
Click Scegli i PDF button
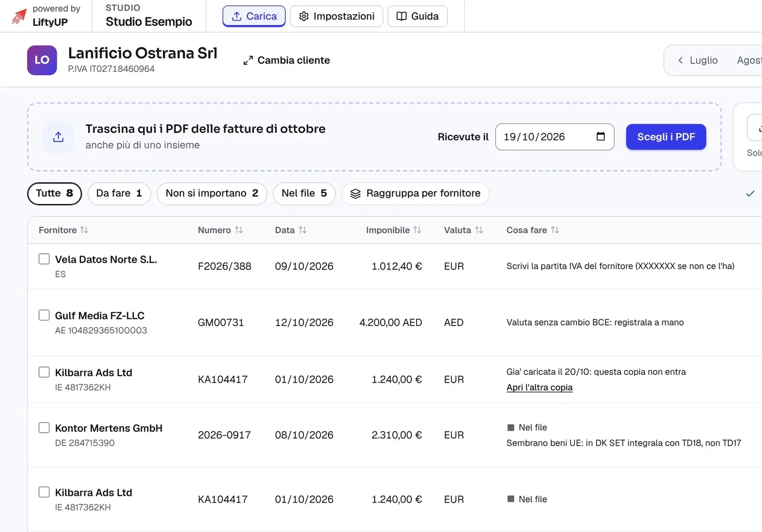pyautogui.click(x=666, y=137)
